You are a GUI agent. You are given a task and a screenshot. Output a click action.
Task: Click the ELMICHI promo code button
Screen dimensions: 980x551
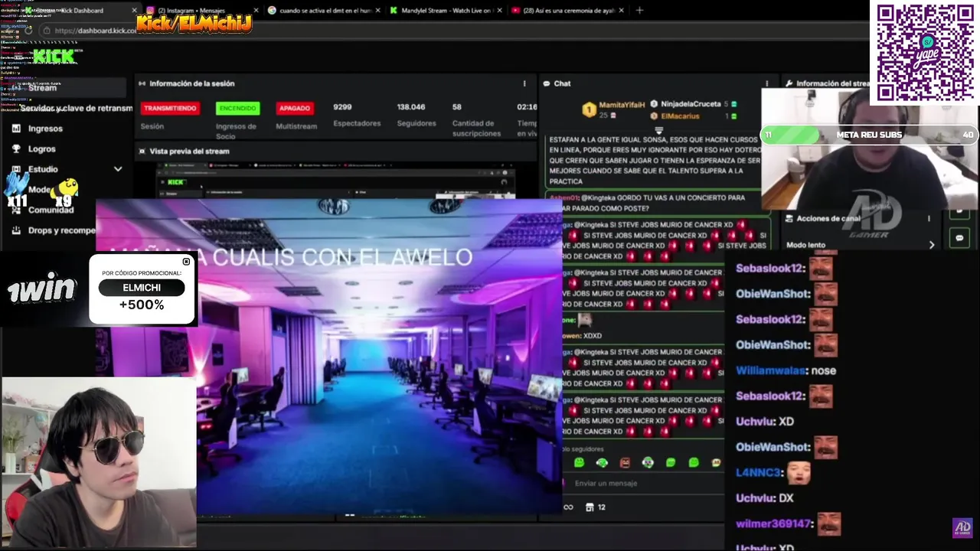tap(142, 288)
